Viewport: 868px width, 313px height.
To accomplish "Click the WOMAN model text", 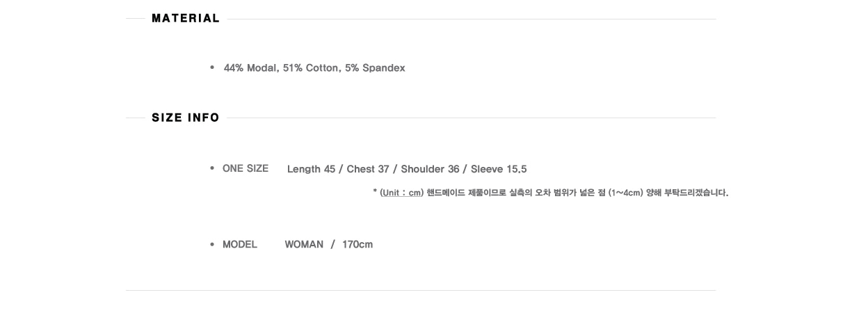I will coord(304,244).
